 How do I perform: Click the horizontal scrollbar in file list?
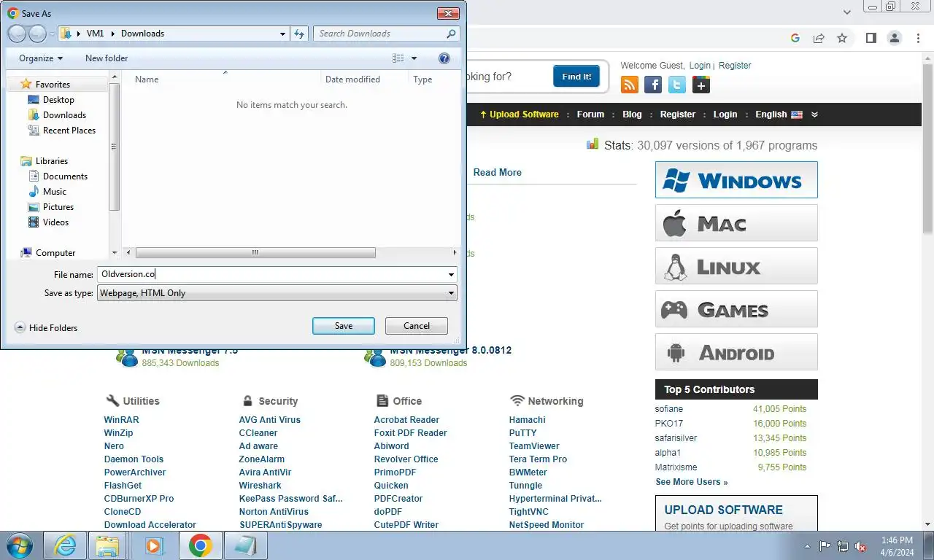point(255,253)
